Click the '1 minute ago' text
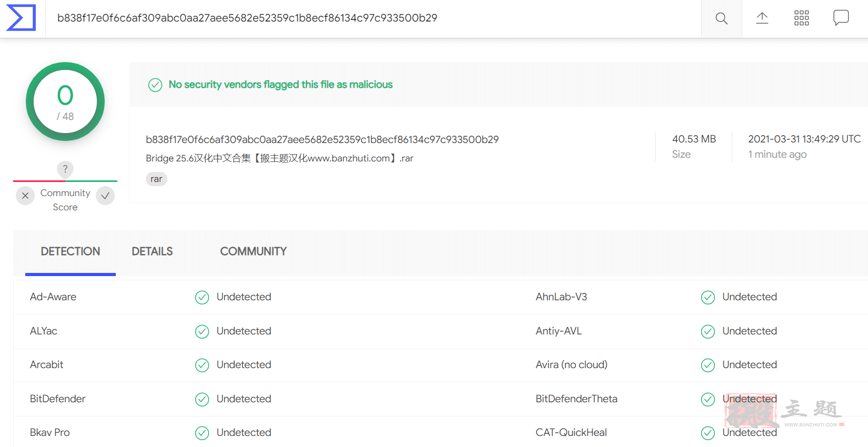Image resolution: width=868 pixels, height=447 pixels. tap(777, 154)
